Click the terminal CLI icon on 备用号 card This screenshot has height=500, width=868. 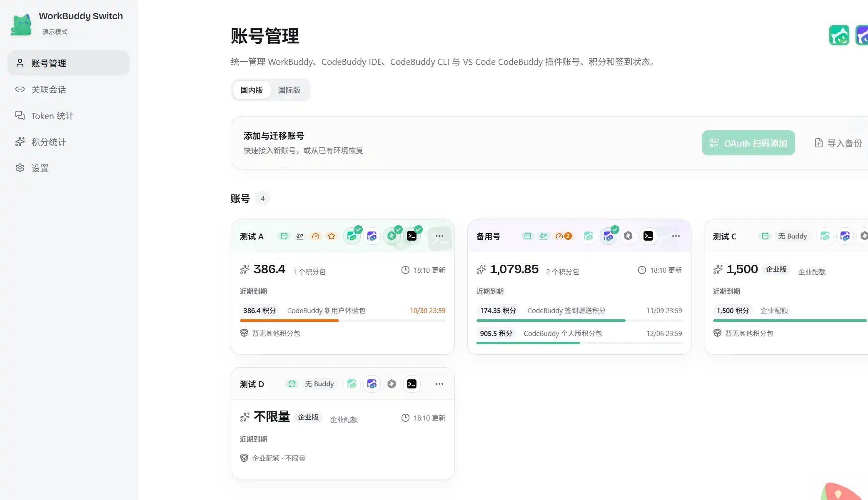pos(648,236)
